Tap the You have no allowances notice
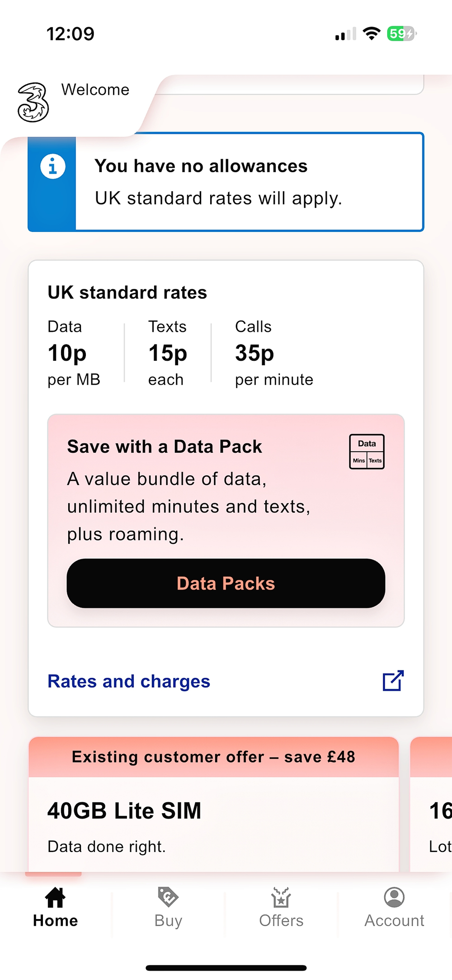This screenshot has height=980, width=452. (226, 182)
